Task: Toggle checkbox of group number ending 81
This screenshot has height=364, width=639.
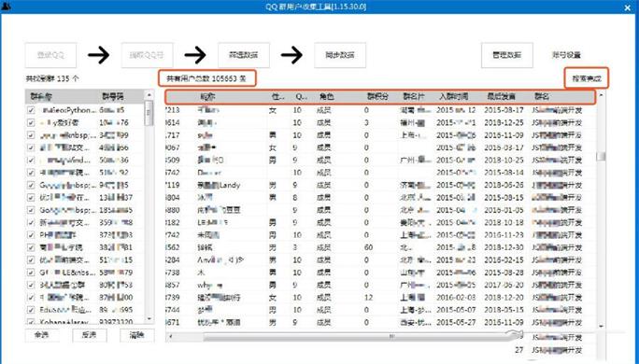Action: click(31, 247)
